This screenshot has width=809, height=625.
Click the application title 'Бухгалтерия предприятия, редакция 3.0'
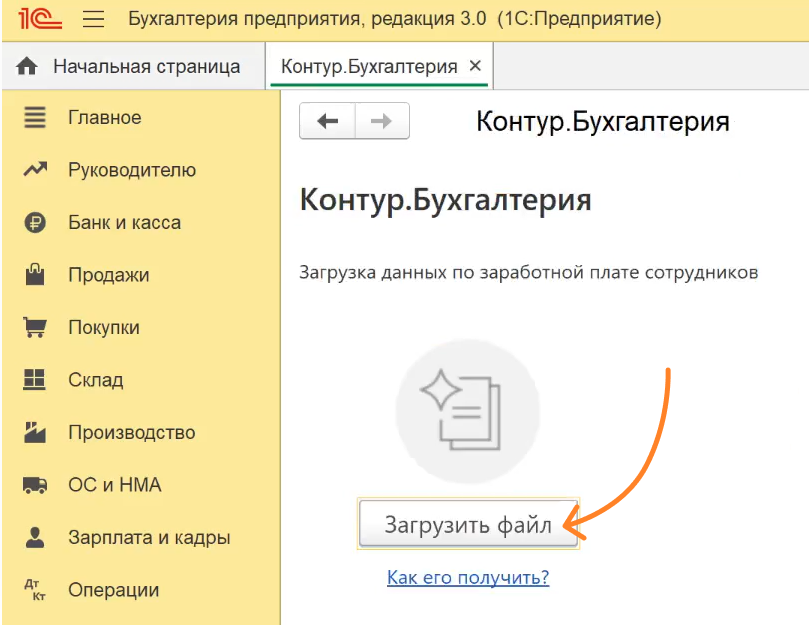[307, 19]
